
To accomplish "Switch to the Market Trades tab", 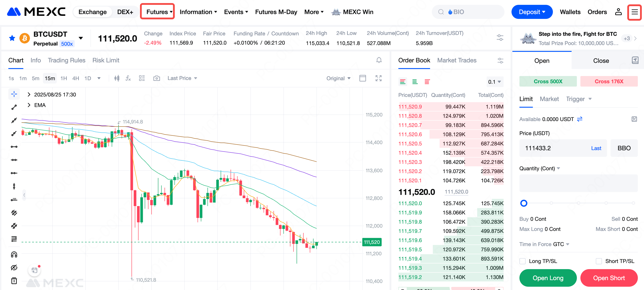I will (x=456, y=60).
